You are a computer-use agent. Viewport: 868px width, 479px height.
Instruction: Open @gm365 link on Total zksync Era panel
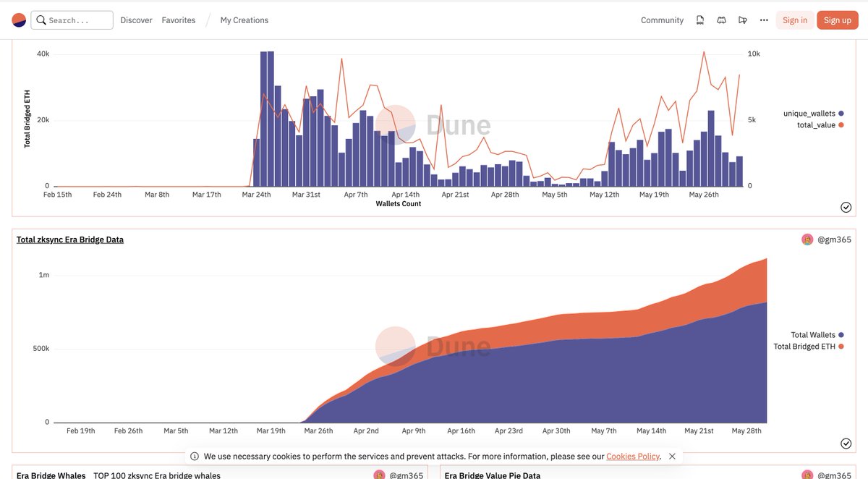tap(833, 239)
